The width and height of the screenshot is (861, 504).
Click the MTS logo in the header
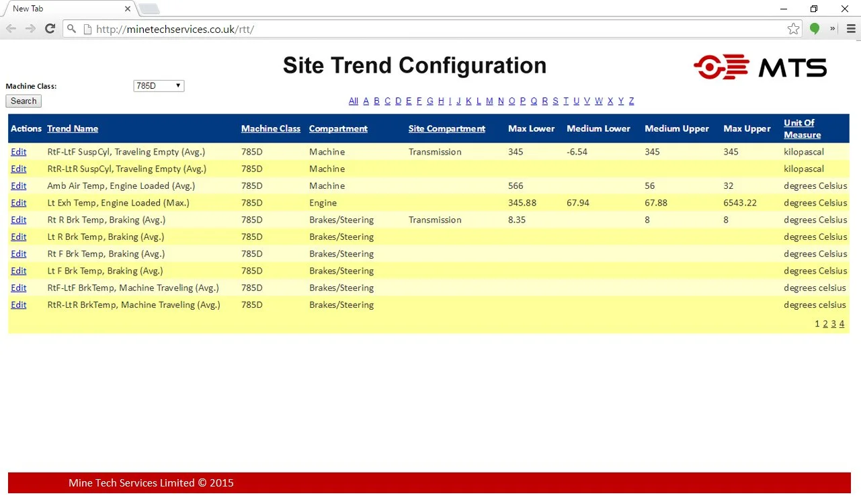click(760, 67)
